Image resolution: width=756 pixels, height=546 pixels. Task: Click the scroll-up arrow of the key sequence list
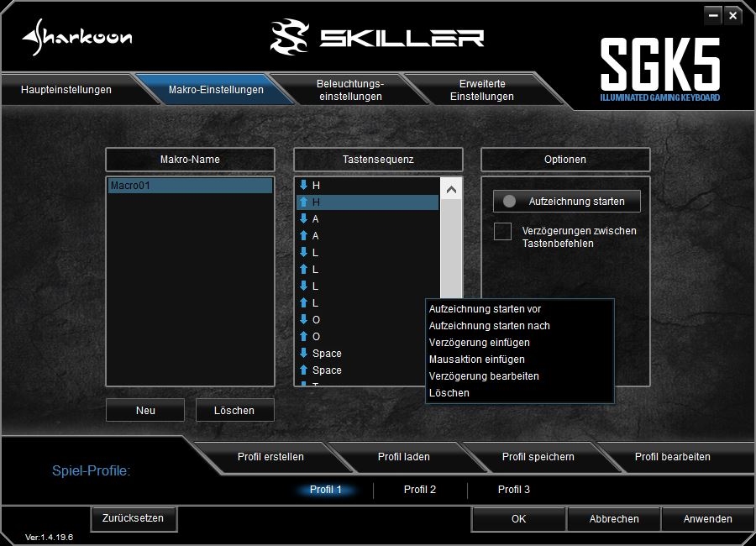point(451,190)
